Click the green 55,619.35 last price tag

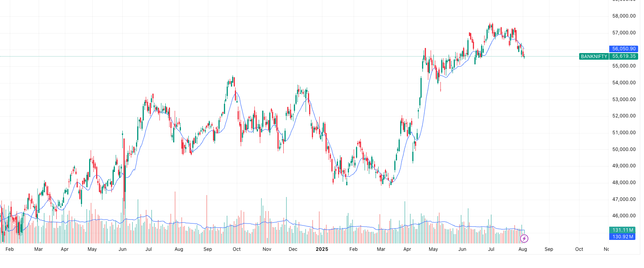(x=624, y=57)
